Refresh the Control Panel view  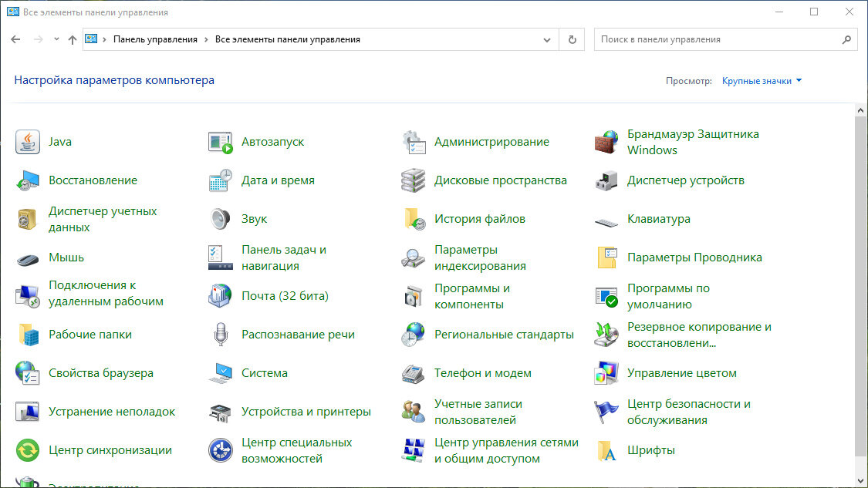click(x=572, y=40)
